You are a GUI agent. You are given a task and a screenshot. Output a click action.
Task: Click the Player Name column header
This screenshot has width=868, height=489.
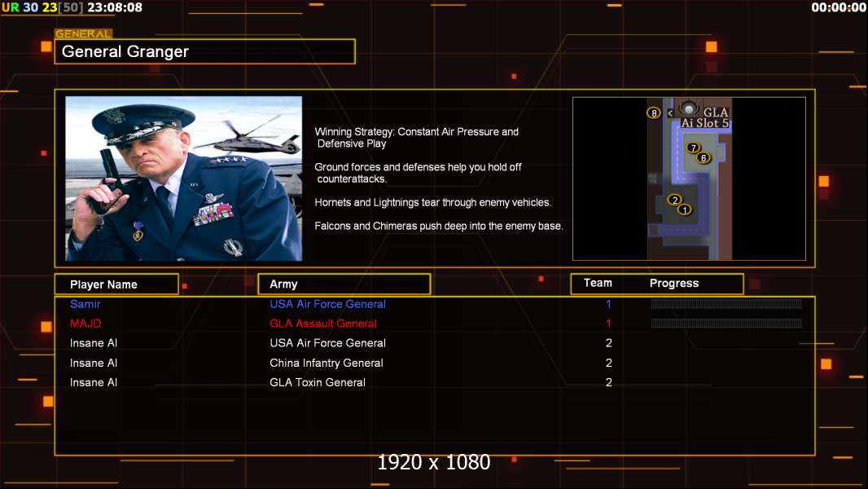tap(116, 284)
